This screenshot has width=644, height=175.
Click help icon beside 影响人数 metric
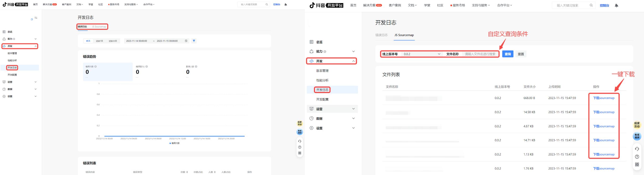196,66
